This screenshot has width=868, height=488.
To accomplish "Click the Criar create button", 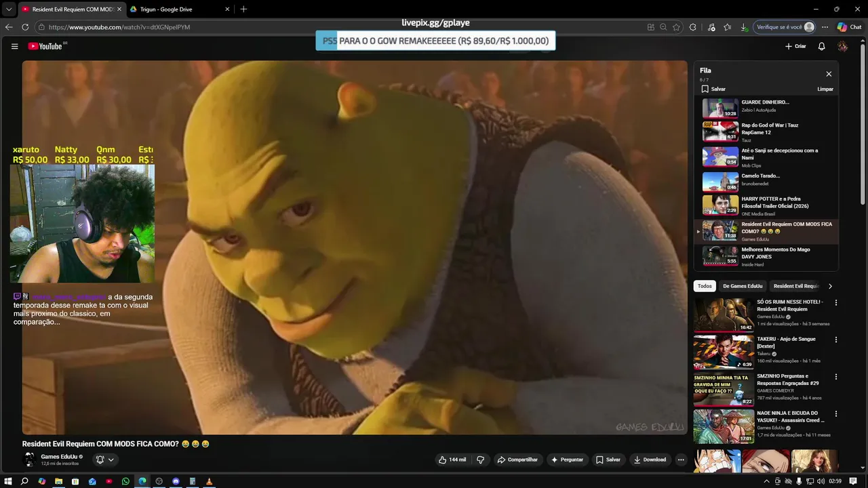I will (x=795, y=46).
